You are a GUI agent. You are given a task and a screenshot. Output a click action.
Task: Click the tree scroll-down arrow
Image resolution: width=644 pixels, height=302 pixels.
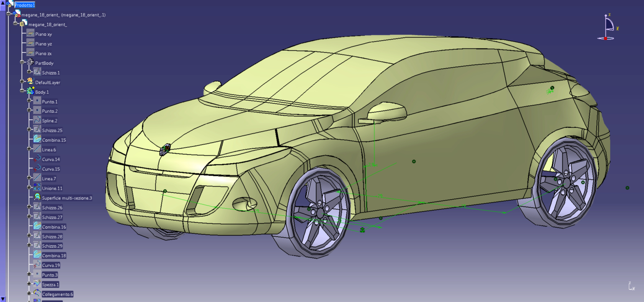(x=3, y=299)
